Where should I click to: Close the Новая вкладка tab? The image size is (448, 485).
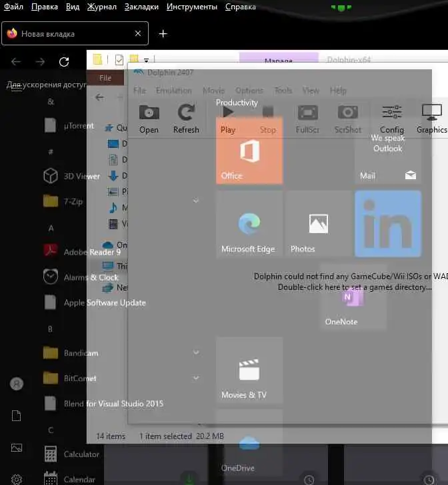138,33
